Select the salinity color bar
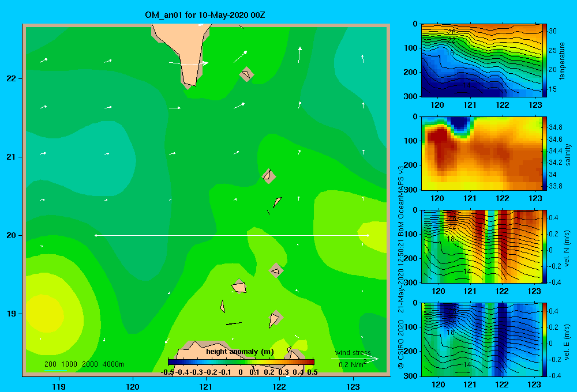577x392 pixels. (544, 153)
